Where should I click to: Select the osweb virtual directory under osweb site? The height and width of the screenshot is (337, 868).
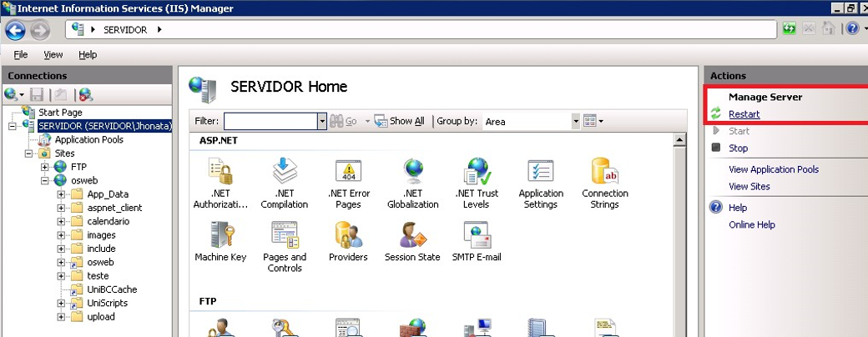pyautogui.click(x=100, y=262)
